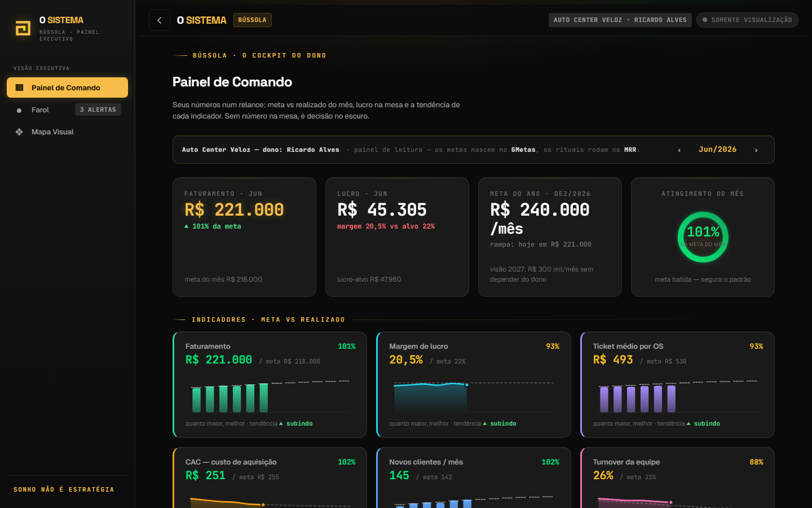Click the Sonho não é estratégia footer
Image resolution: width=812 pixels, height=508 pixels.
click(64, 489)
